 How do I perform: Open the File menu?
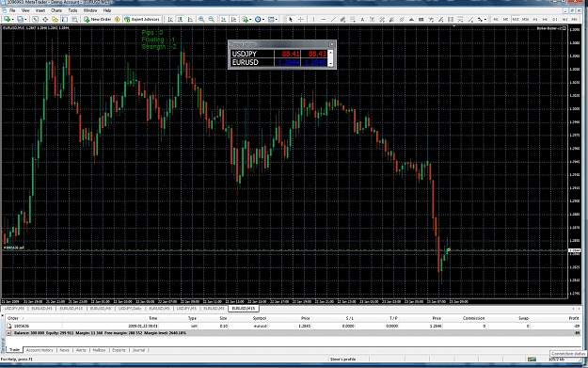click(x=12, y=10)
